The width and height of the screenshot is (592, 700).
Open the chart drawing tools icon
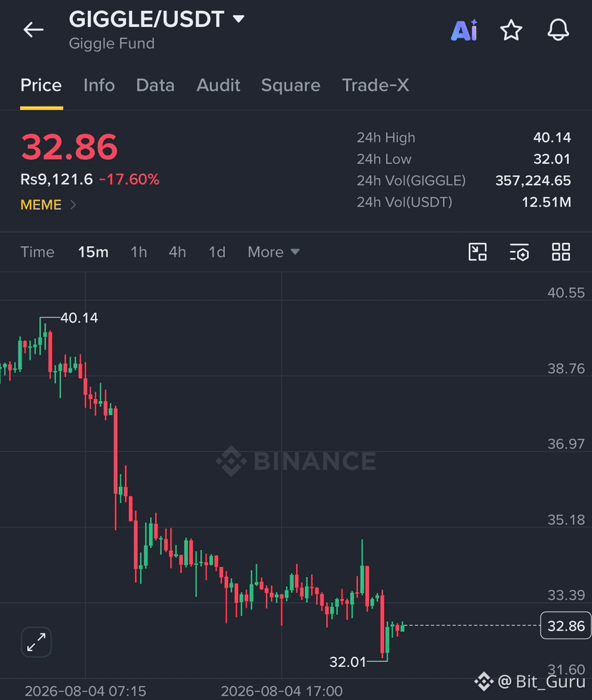(478, 252)
